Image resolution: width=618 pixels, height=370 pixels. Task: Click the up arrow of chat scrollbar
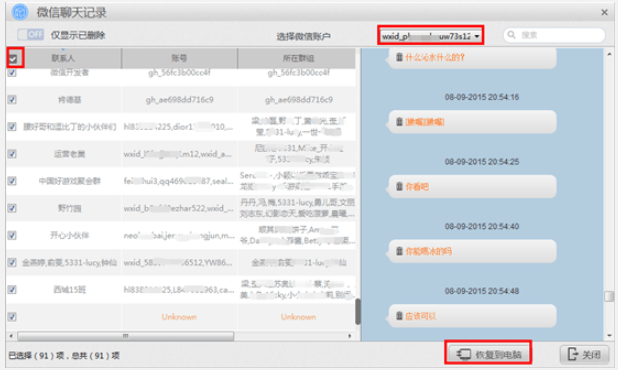609,54
